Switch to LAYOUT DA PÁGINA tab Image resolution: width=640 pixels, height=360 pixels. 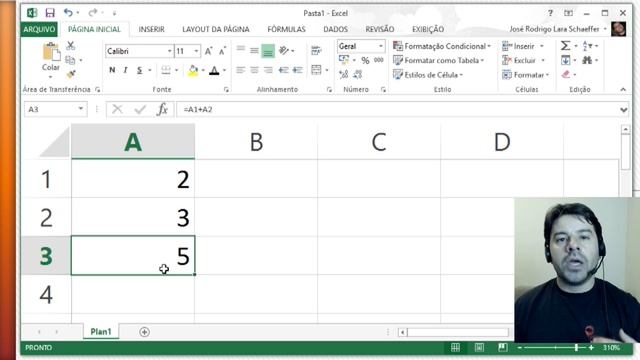coord(216,29)
